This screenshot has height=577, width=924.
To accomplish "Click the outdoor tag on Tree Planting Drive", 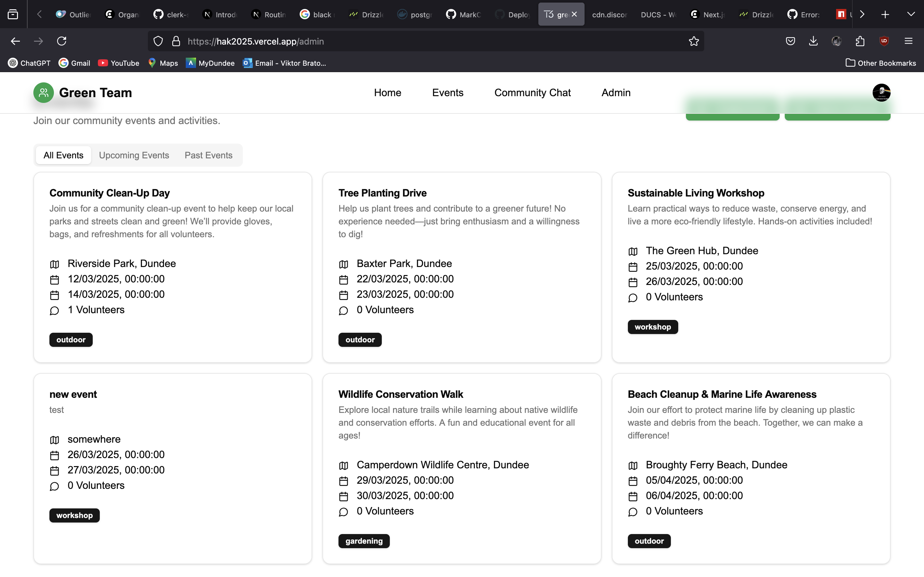I will [x=360, y=340].
